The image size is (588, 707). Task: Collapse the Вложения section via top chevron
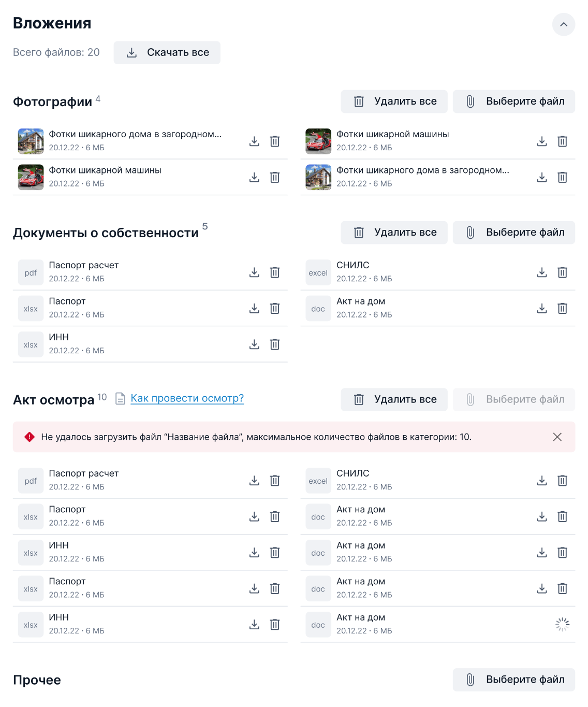coord(563,24)
